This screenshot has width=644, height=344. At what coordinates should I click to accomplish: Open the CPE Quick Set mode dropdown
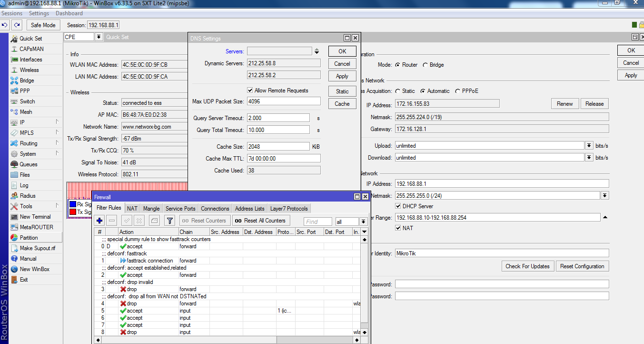click(99, 37)
